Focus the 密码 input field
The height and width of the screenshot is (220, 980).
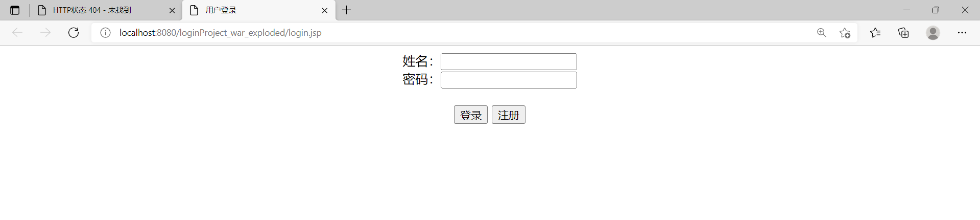tap(509, 80)
